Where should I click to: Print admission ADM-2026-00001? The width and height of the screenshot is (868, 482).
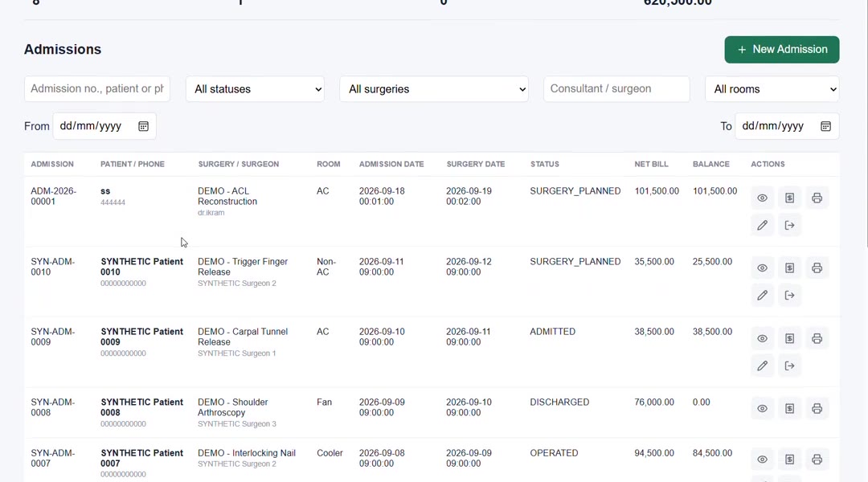pos(817,198)
